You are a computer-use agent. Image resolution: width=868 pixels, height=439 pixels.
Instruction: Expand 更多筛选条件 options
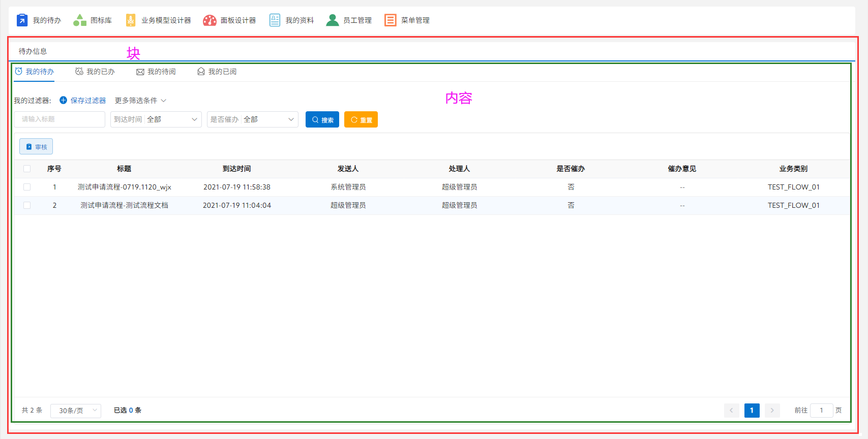(x=141, y=101)
